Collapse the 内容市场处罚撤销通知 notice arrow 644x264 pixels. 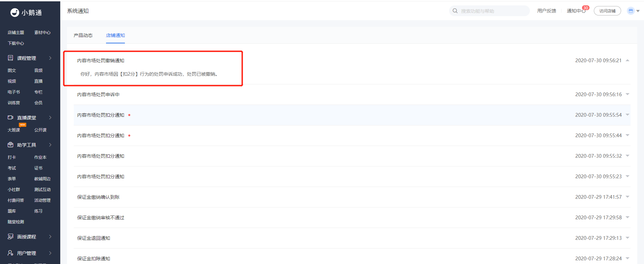tap(628, 61)
